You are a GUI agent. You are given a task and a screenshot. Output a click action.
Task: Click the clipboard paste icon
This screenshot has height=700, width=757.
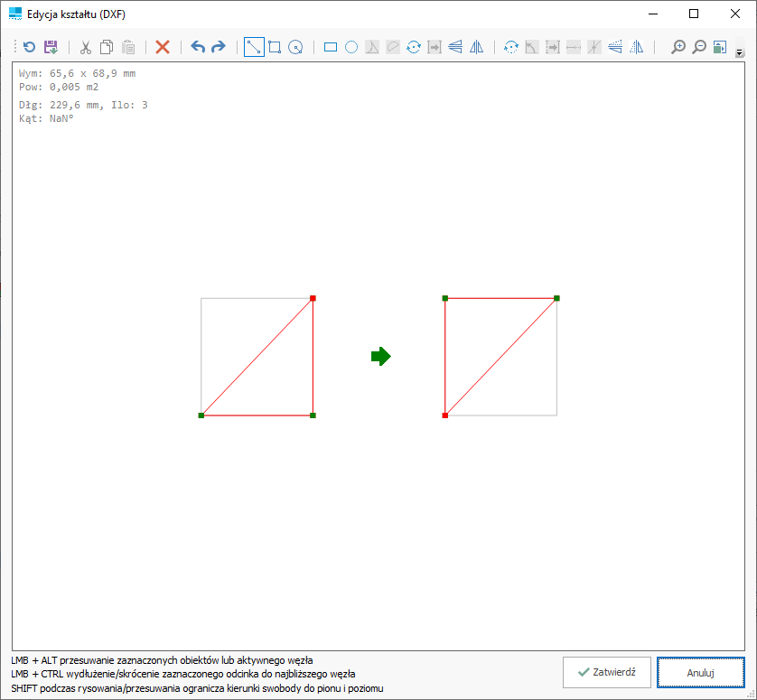(128, 47)
